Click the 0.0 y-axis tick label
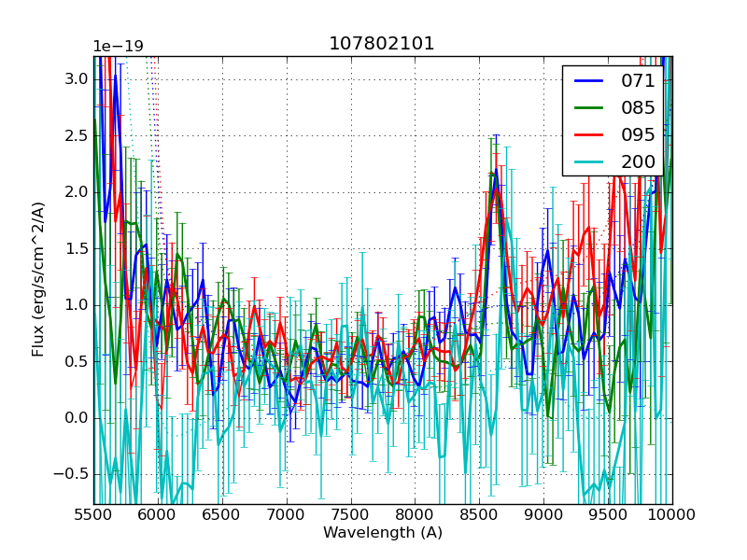 coord(76,417)
